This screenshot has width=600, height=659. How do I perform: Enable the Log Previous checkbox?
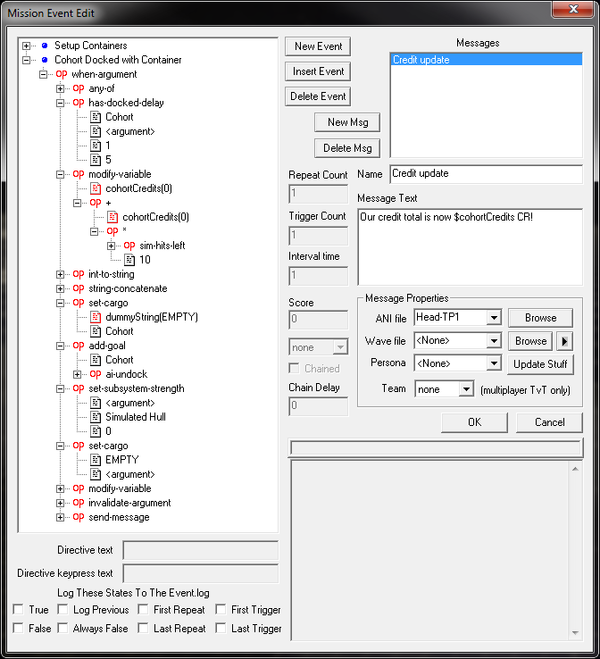pos(63,610)
